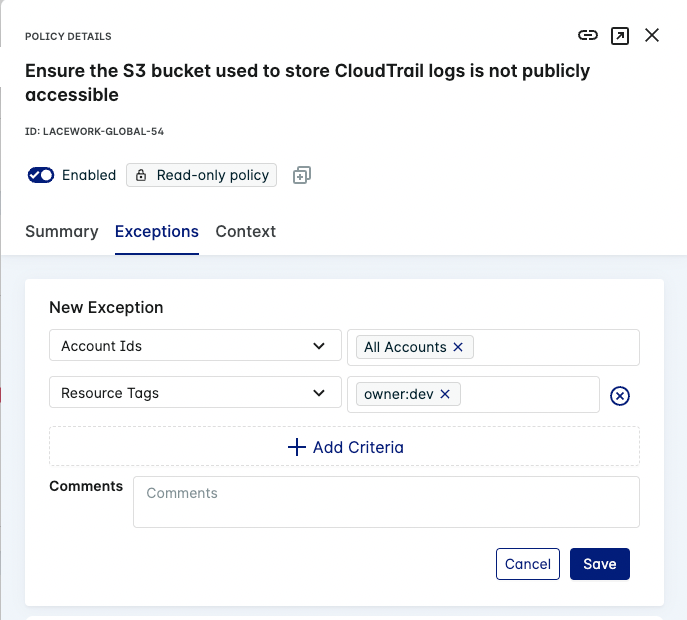The width and height of the screenshot is (687, 620).
Task: Click the policy ID LACEWORK-GLOBAL-54 text
Action: [94, 131]
